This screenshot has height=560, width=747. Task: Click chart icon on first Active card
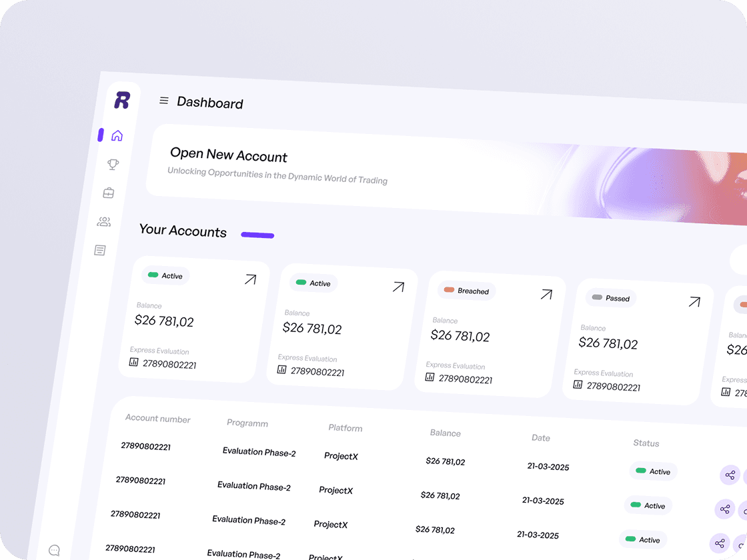pyautogui.click(x=134, y=362)
